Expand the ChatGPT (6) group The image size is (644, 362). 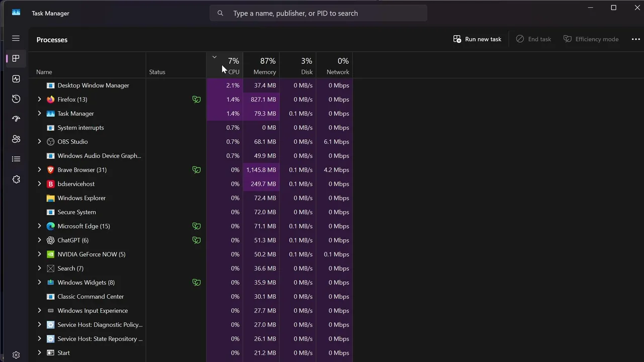pyautogui.click(x=39, y=240)
